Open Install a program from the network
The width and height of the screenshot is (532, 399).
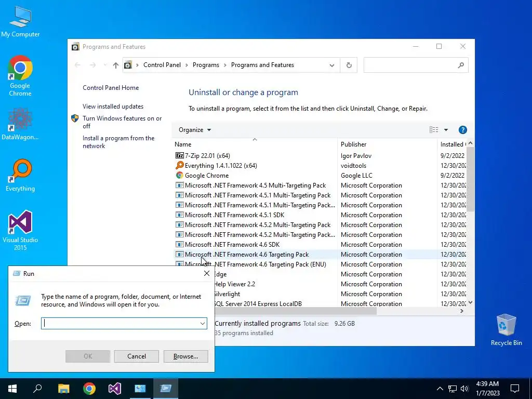(x=118, y=142)
